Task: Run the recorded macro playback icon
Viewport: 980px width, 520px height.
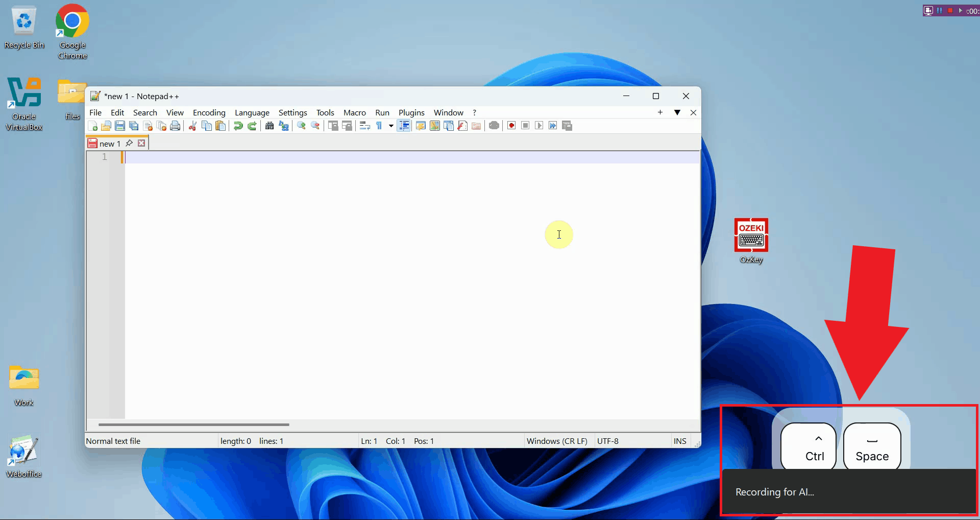Action: tap(539, 126)
